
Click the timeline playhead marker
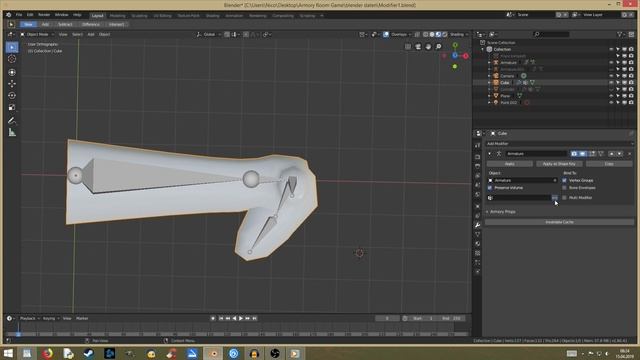click(x=18, y=334)
